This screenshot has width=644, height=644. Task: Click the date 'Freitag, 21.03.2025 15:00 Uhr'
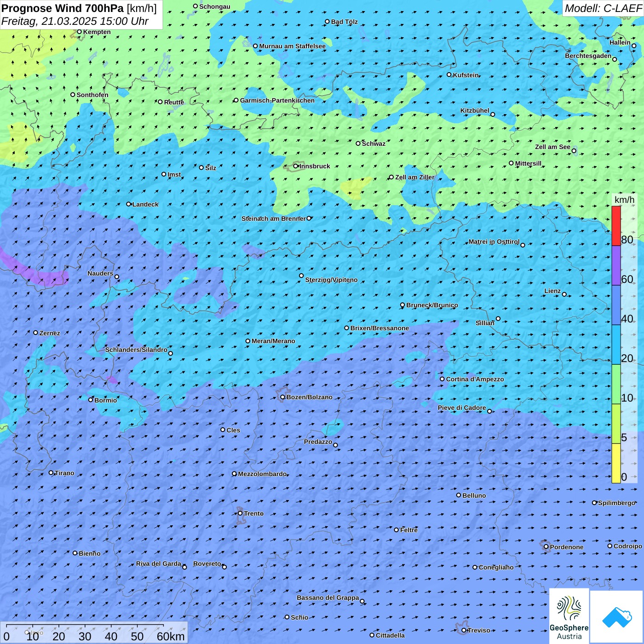click(75, 21)
